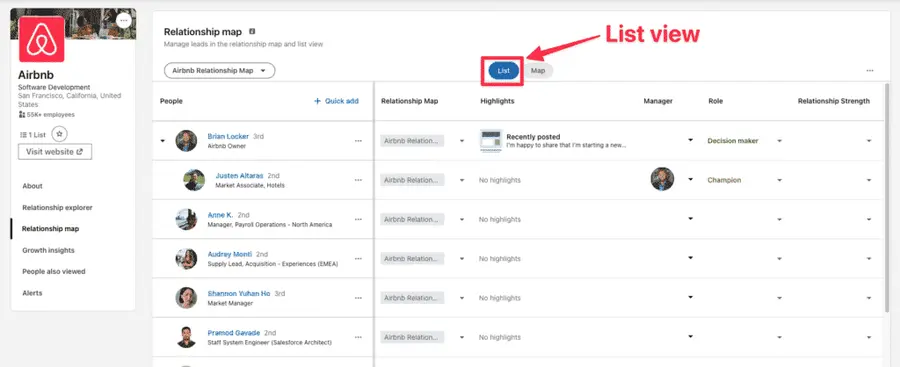This screenshot has width=900, height=367.
Task: Open Relationship explorer
Action: [x=57, y=207]
